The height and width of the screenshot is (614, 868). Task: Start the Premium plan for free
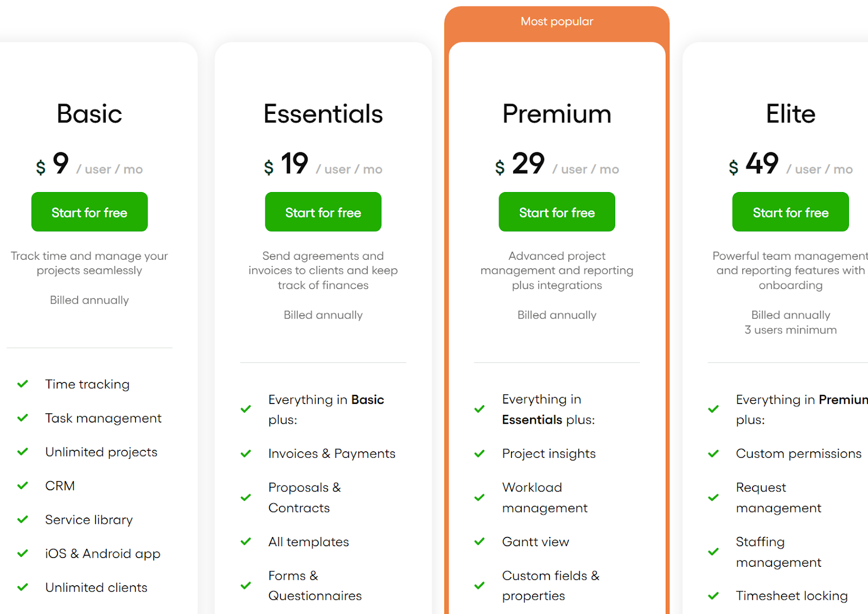click(557, 212)
